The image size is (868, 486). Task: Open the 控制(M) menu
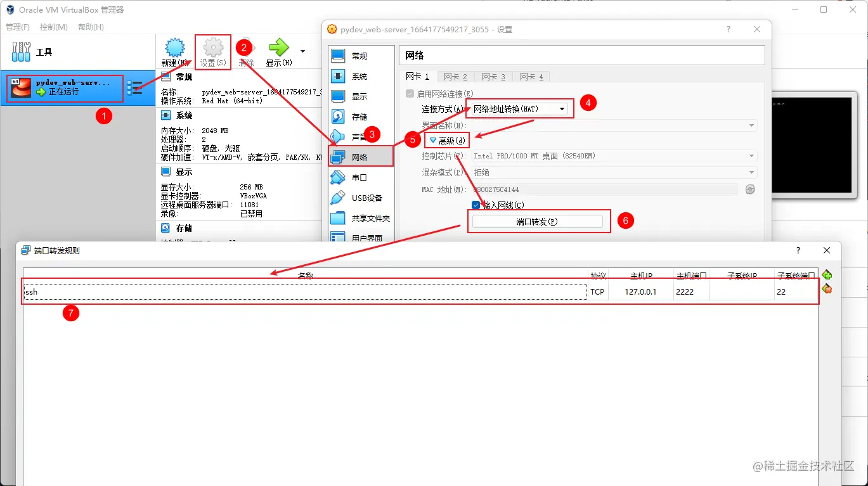54,27
